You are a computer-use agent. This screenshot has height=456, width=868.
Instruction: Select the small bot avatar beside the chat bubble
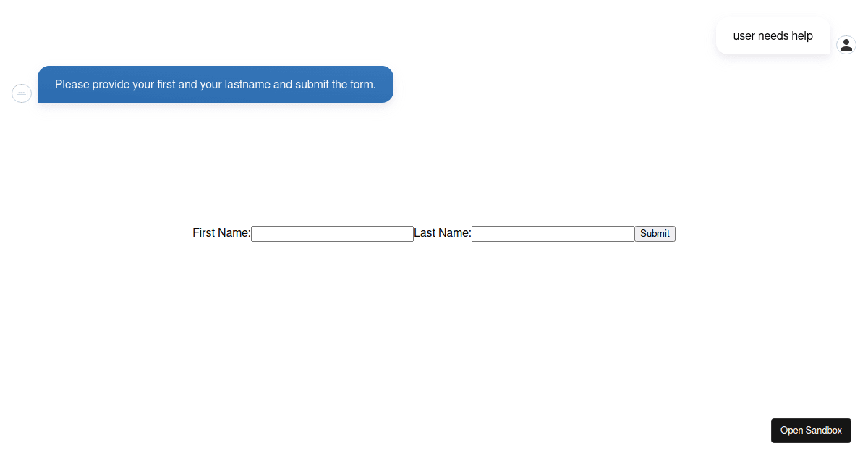pos(22,93)
